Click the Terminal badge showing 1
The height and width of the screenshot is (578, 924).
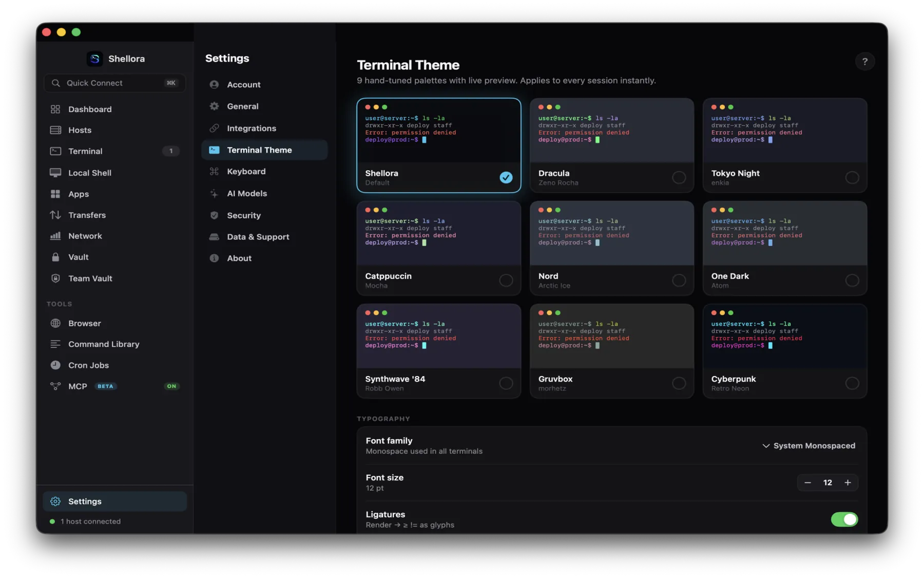(x=171, y=151)
